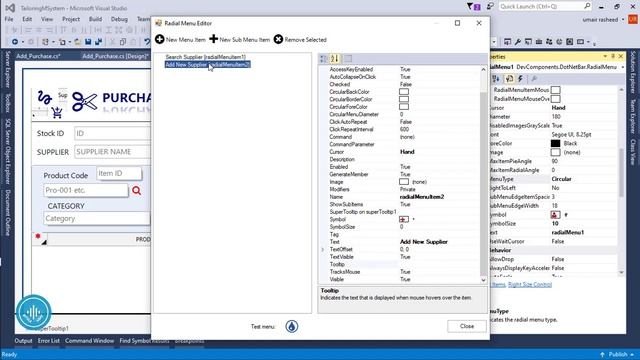Switch property grid to Alphabetical sort in editor
Screen dimensions: 640x360
click(x=335, y=59)
